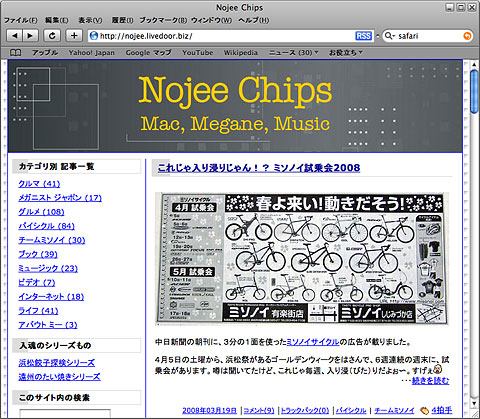Click the globe site icon in address bar

pos(94,36)
